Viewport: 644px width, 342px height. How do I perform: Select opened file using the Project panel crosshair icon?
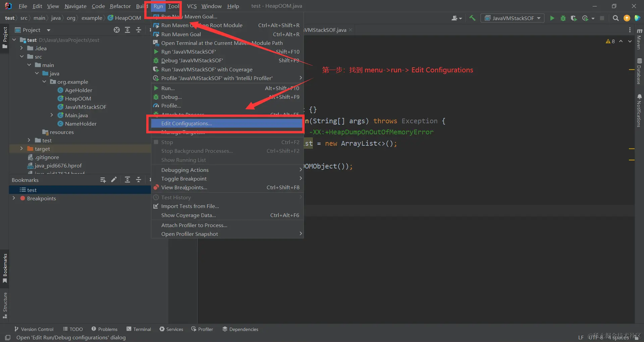coord(117,30)
